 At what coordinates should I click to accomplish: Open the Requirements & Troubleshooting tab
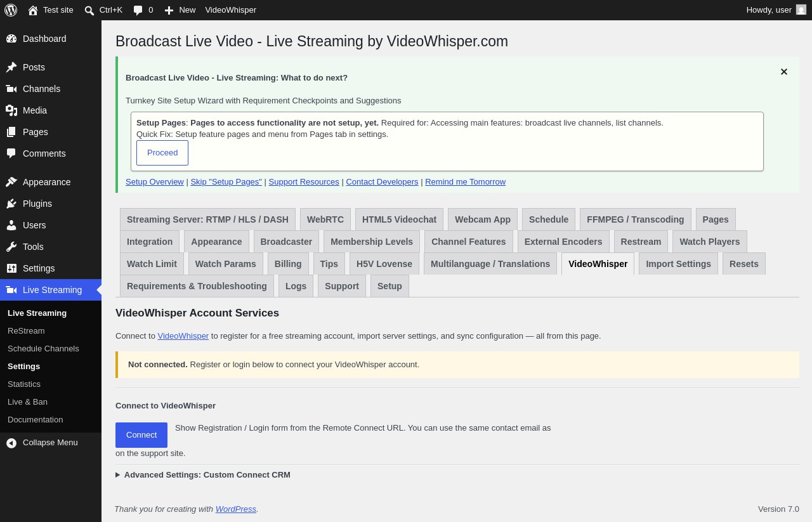coord(197,286)
